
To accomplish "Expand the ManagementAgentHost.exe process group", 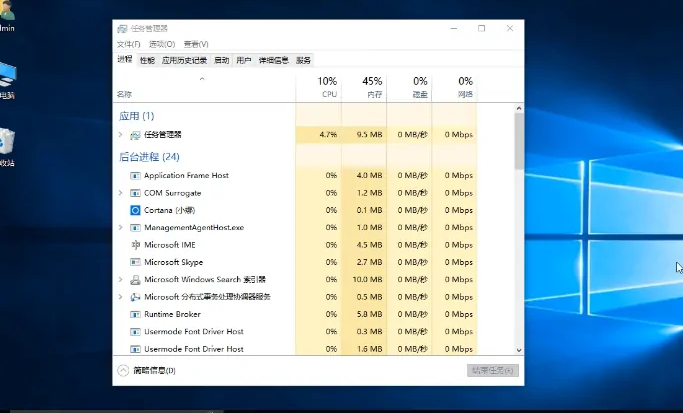I will (x=121, y=228).
